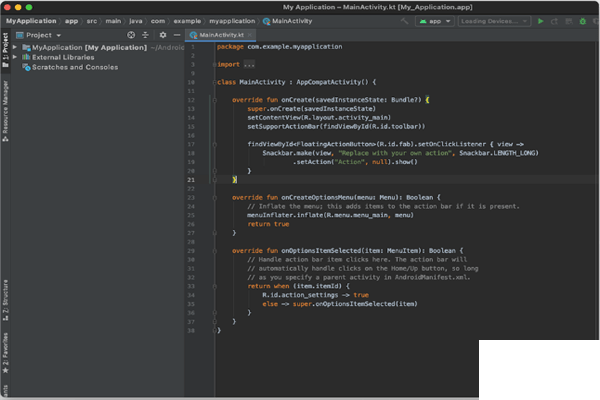Click the Project panel gear settings icon
The image size is (600, 400).
(162, 34)
